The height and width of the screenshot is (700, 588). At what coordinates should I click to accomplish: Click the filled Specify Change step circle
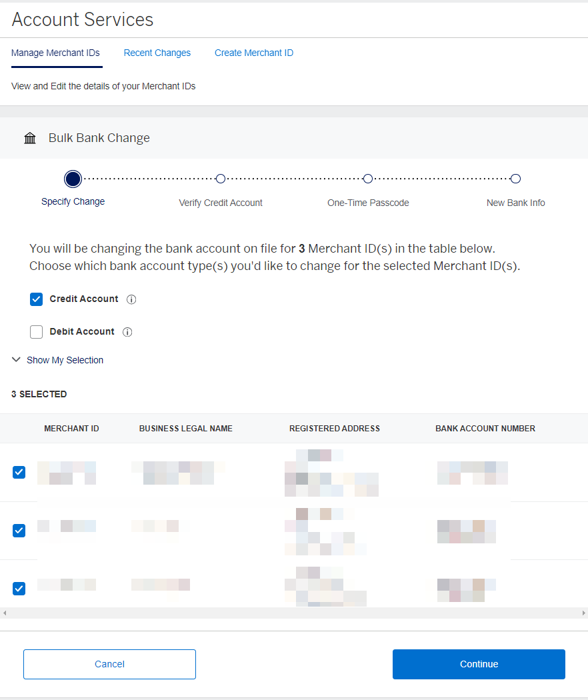73,179
